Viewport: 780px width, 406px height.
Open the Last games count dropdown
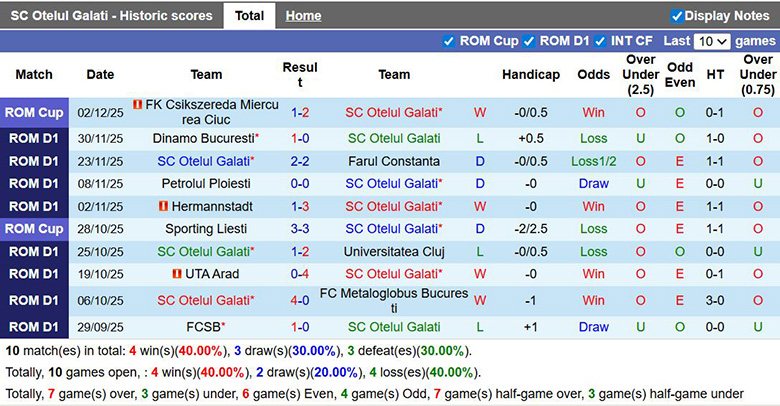click(x=712, y=41)
